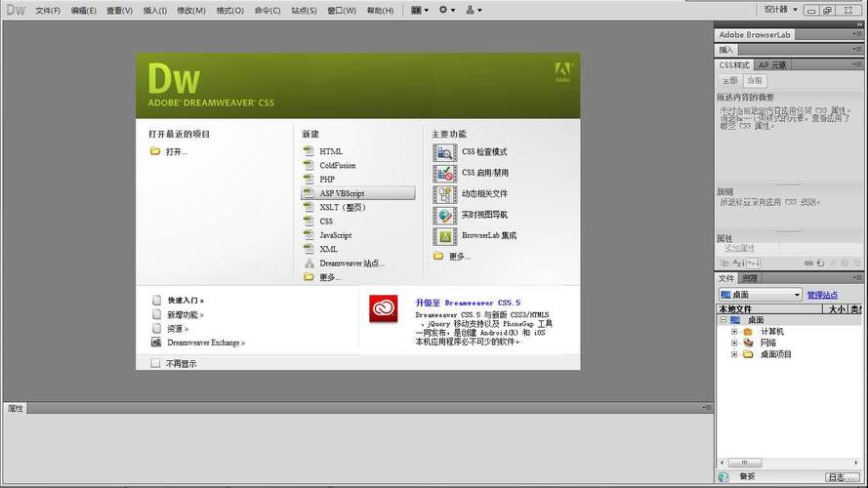The image size is (868, 488).
Task: Click the globe status icon in Files panel
Action: pyautogui.click(x=723, y=477)
